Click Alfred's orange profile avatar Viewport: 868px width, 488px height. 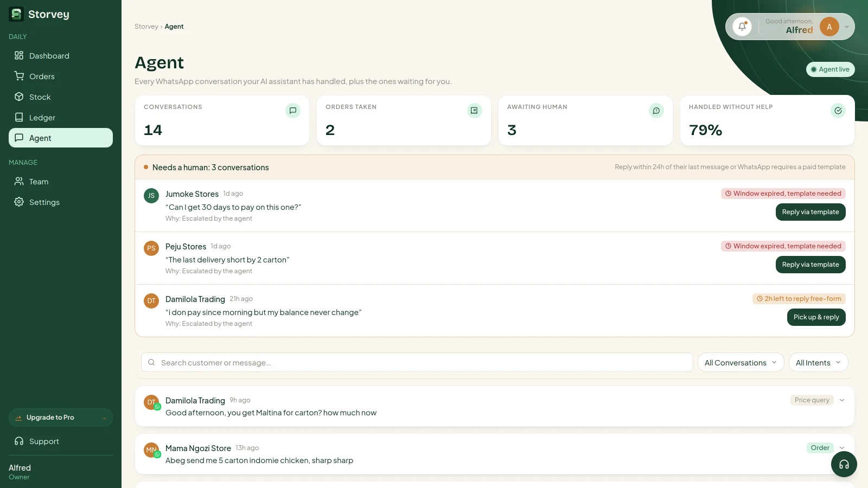click(829, 27)
